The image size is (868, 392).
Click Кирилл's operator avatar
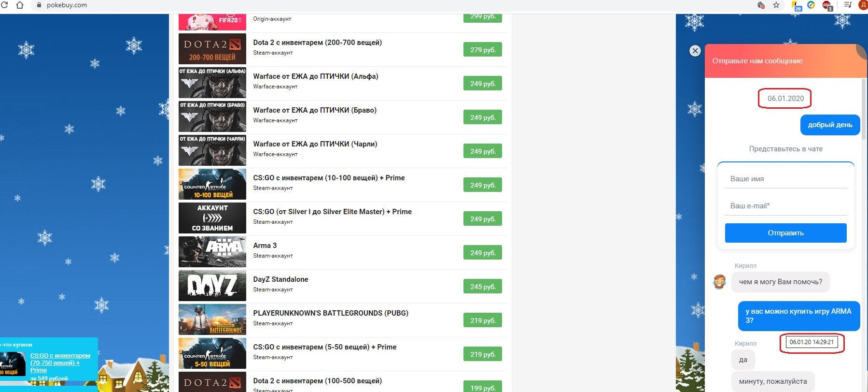click(x=720, y=281)
